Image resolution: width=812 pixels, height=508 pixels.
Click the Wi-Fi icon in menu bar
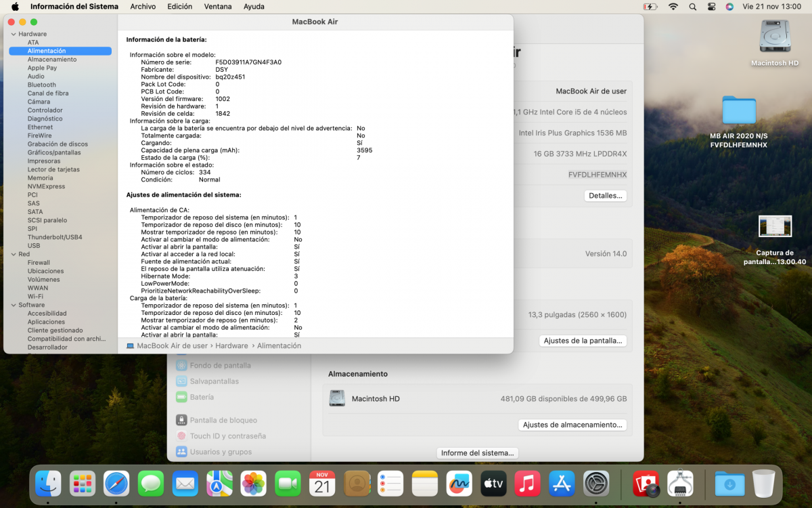[673, 6]
